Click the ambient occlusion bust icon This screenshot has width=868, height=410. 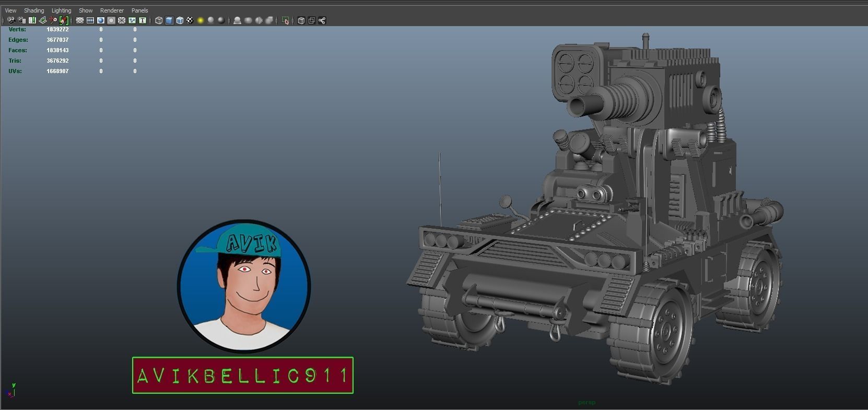[237, 20]
